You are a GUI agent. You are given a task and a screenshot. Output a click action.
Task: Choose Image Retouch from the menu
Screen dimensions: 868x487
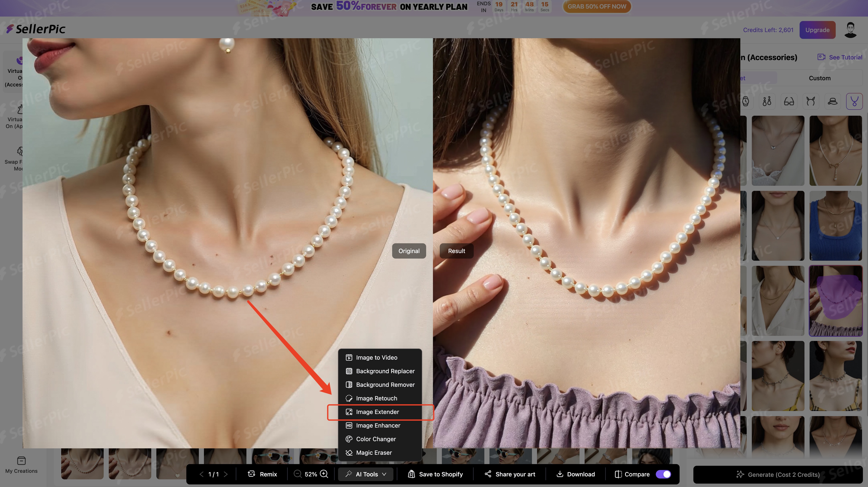[380, 398]
